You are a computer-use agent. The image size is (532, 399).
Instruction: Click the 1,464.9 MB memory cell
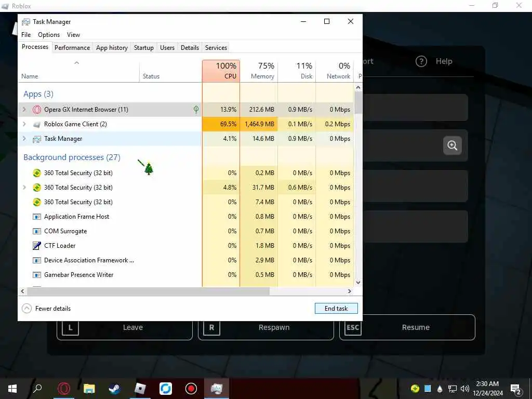pyautogui.click(x=259, y=124)
